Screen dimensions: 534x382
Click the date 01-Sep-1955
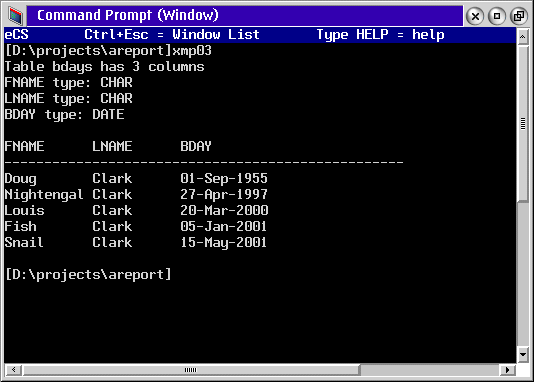click(x=224, y=178)
